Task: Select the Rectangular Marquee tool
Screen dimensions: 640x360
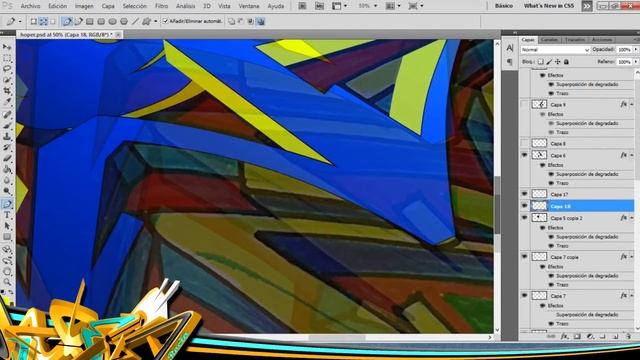Action: click(x=7, y=58)
